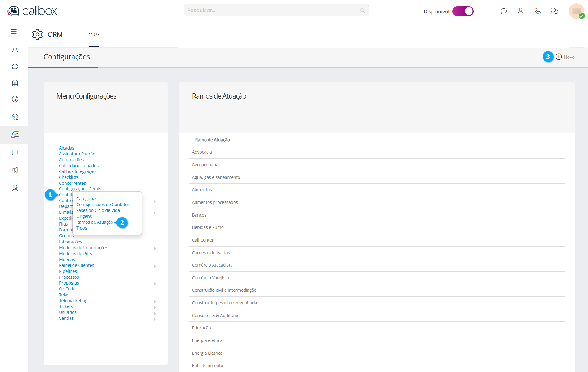
Task: Open the headset support icon in the sidebar
Action: coord(15,117)
